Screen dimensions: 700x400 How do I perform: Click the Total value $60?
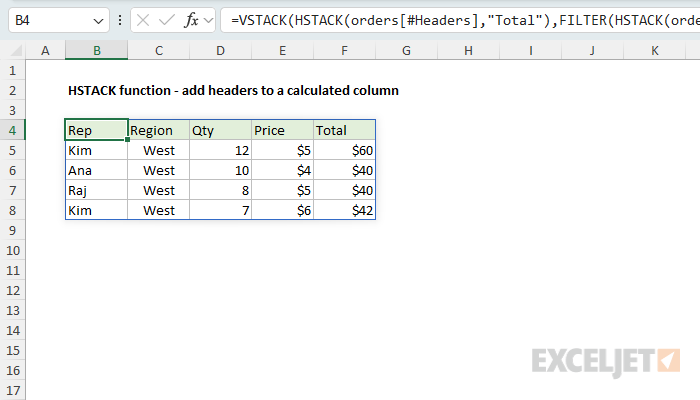point(344,150)
